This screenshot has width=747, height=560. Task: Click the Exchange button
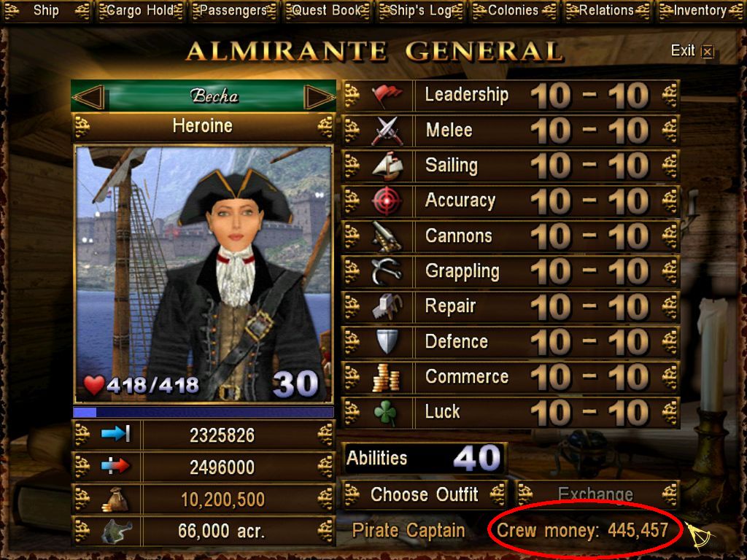coord(595,495)
